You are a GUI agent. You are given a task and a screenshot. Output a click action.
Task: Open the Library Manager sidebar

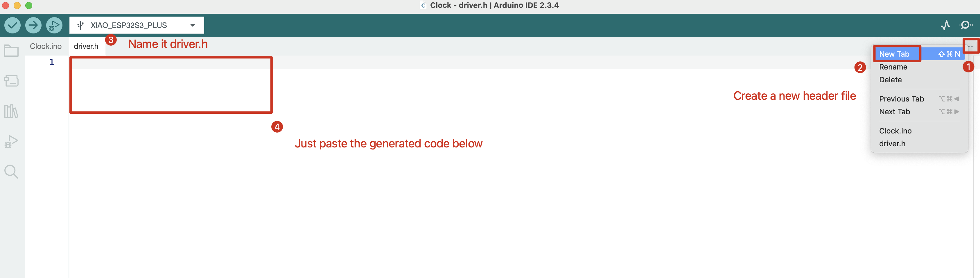11,111
